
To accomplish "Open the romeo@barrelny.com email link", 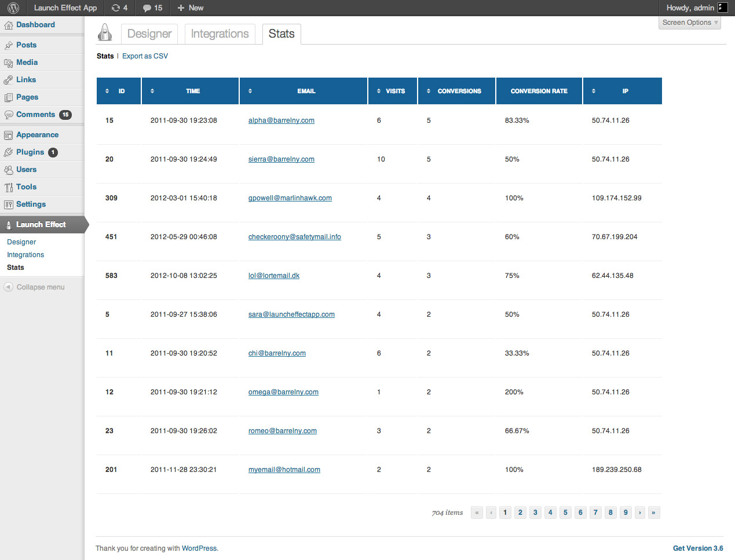I will [x=283, y=431].
